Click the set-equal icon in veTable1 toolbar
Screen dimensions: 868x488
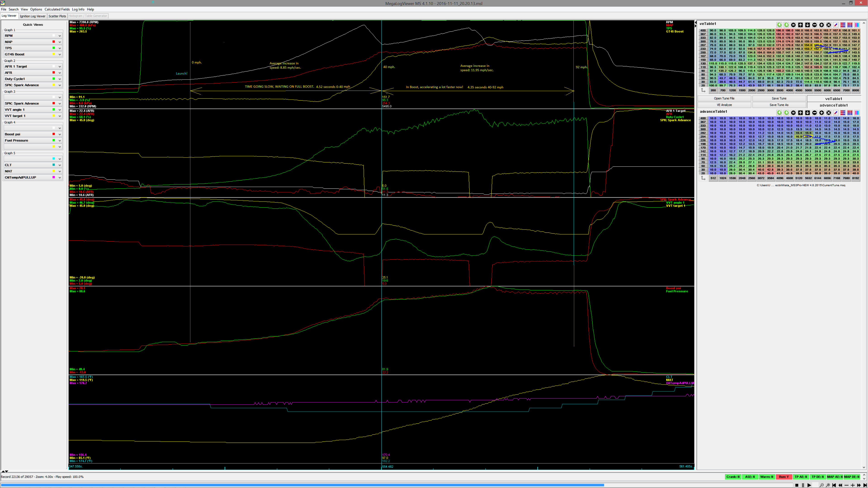(794, 25)
